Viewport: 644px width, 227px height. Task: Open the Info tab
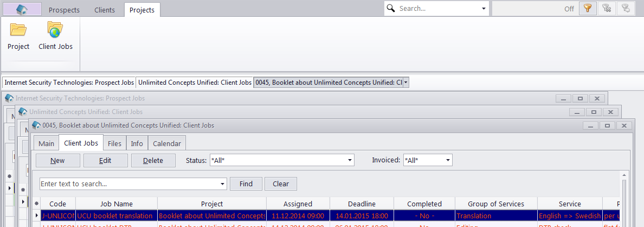point(137,143)
